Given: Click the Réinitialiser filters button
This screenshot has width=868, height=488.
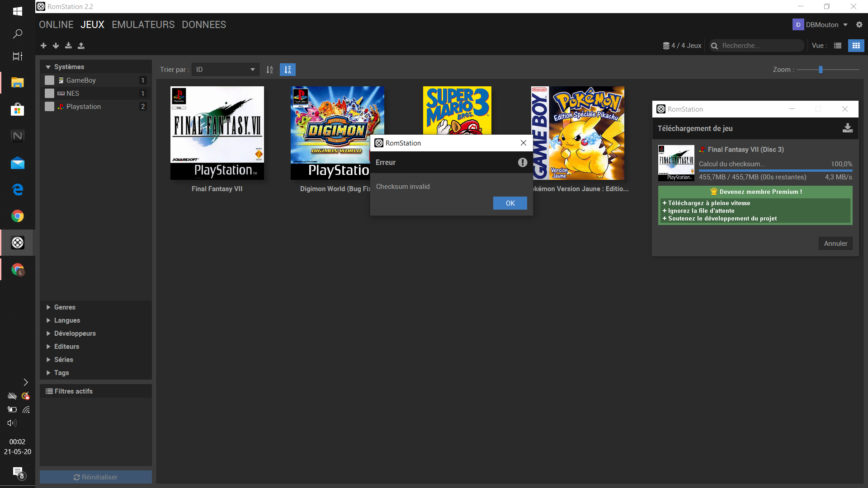Looking at the screenshot, I should [96, 477].
